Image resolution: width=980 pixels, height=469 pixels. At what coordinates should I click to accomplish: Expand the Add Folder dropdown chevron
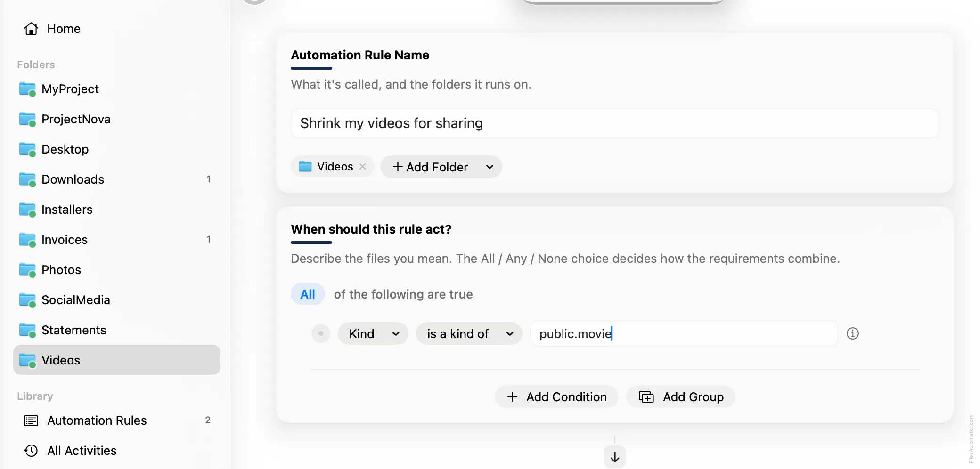[490, 167]
